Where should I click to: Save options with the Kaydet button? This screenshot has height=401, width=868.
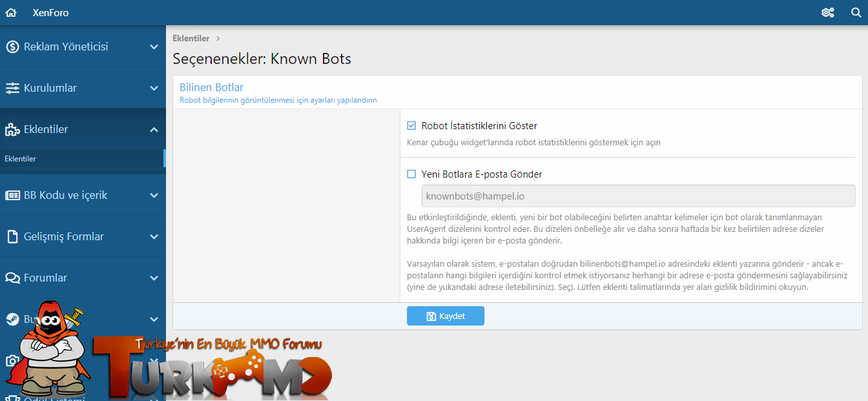(446, 316)
